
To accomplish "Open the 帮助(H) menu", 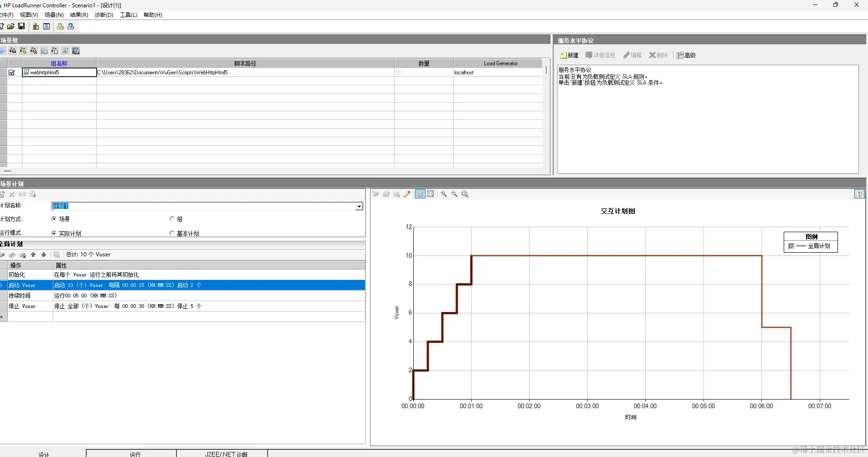I will point(153,15).
